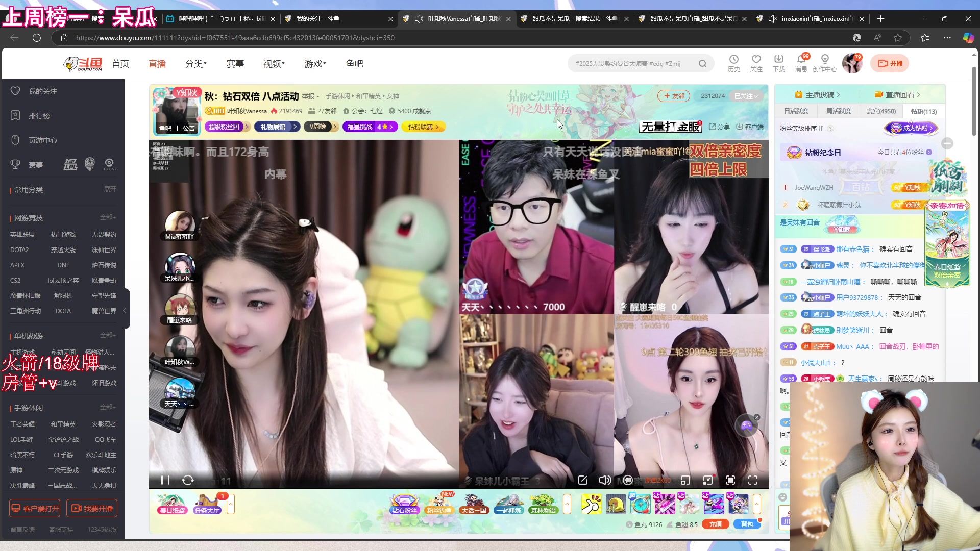Viewport: 980px width, 551px height.
Task: Open the danmaku edit pencil icon
Action: click(x=583, y=480)
